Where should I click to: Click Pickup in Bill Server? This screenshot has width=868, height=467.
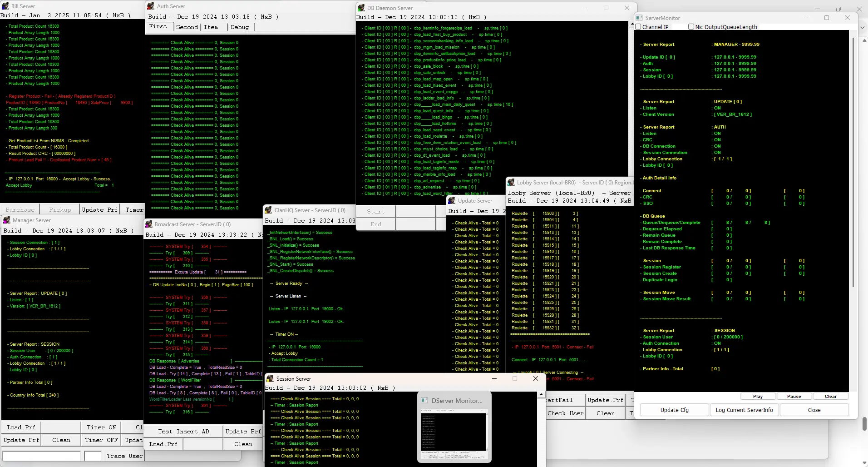[60, 209]
